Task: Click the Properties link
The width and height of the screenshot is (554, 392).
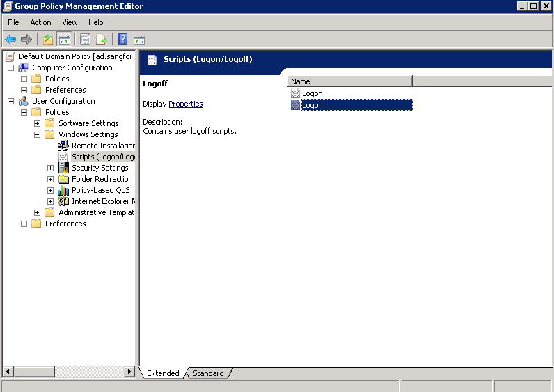Action: (x=186, y=104)
